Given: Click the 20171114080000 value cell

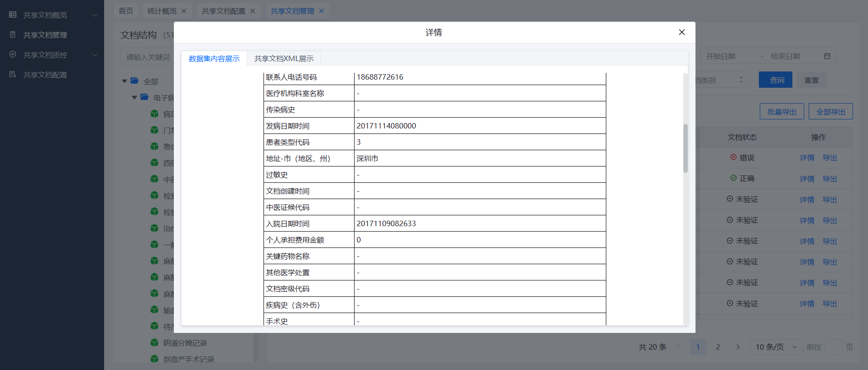Looking at the screenshot, I should pos(480,126).
